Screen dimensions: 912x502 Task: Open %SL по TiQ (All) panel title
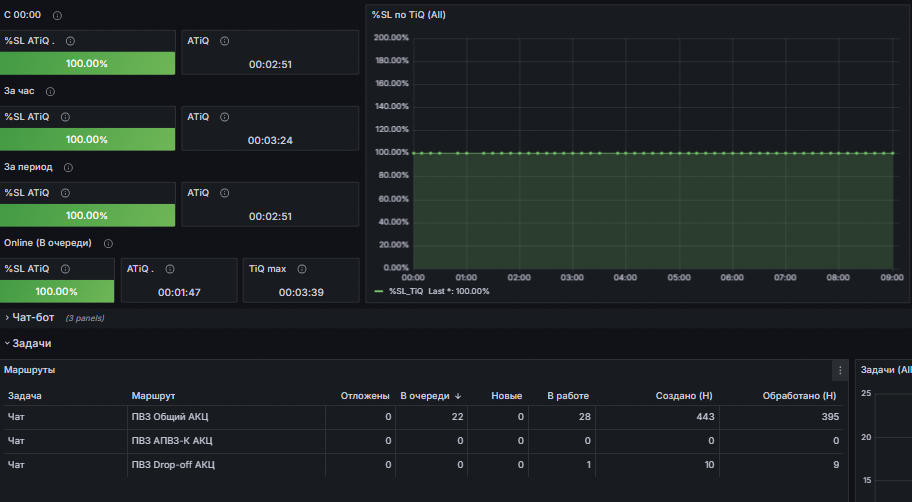(408, 15)
